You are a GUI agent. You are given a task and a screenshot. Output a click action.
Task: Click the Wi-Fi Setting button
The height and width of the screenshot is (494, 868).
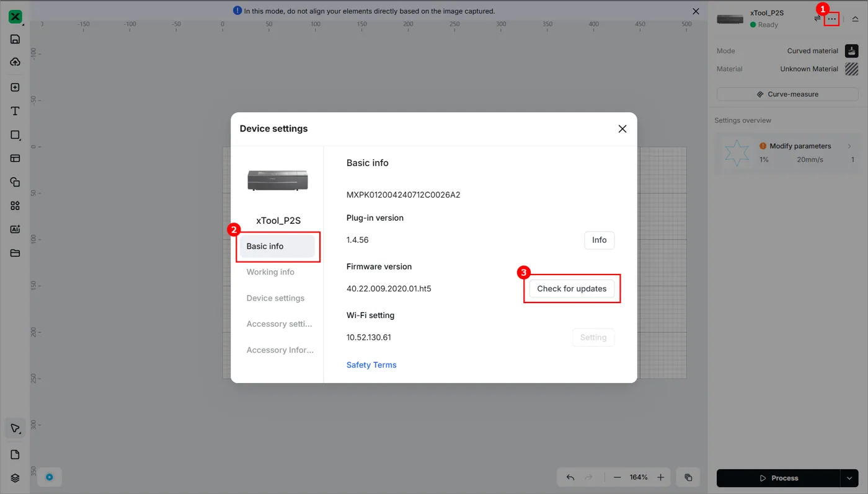point(593,338)
